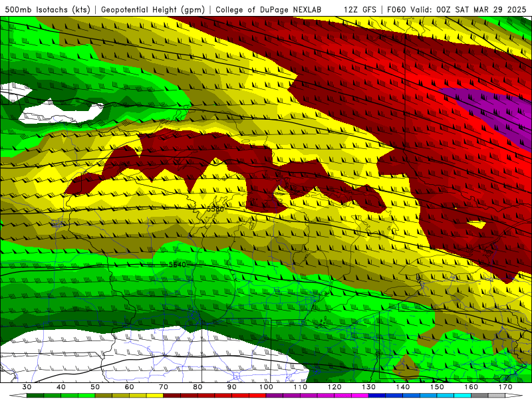The height and width of the screenshot is (399, 532).
Task: Click the 130 kt color scale label
Action: [369, 387]
